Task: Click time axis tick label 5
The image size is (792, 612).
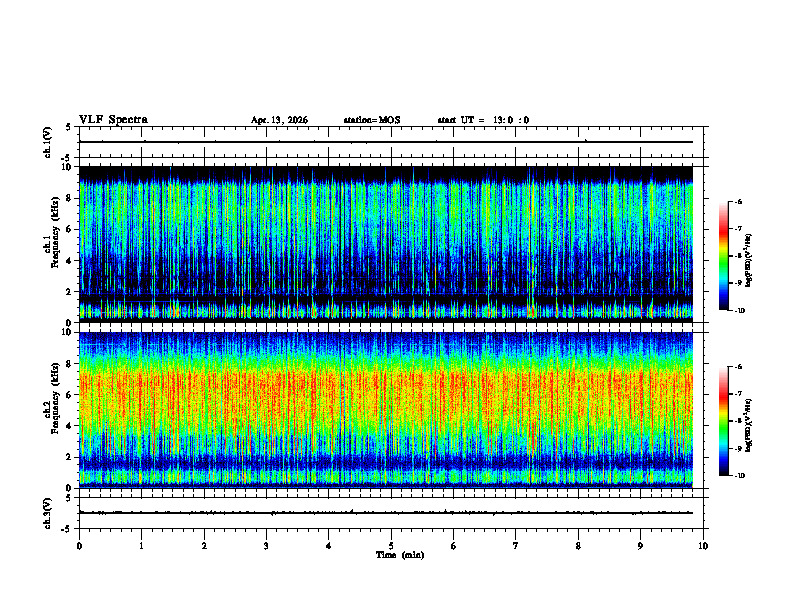Action: tap(391, 546)
